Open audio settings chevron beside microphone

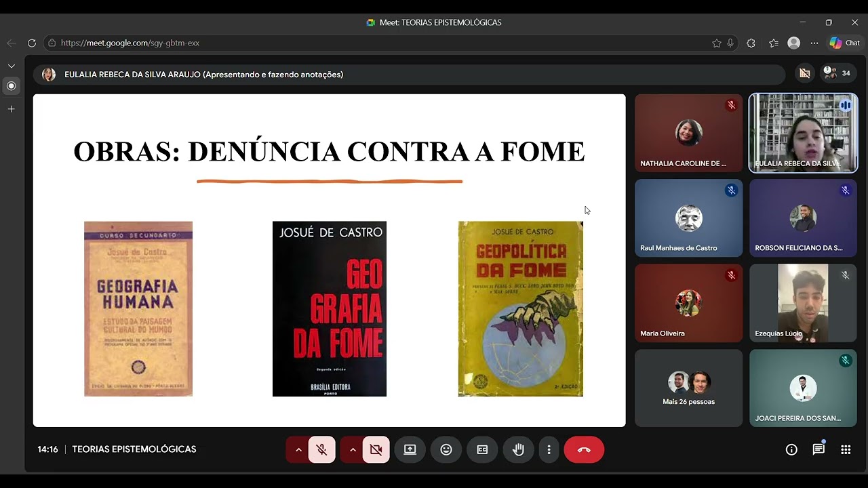[298, 449]
